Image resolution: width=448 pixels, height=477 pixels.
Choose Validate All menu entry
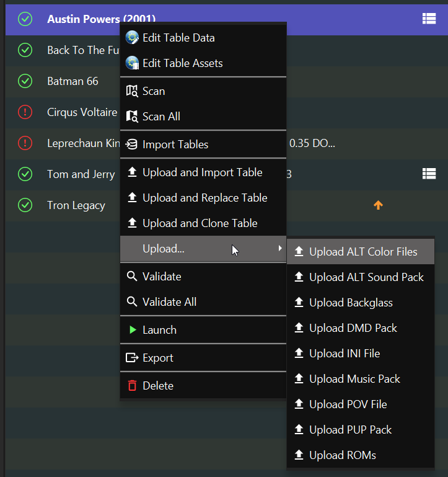[203, 302]
